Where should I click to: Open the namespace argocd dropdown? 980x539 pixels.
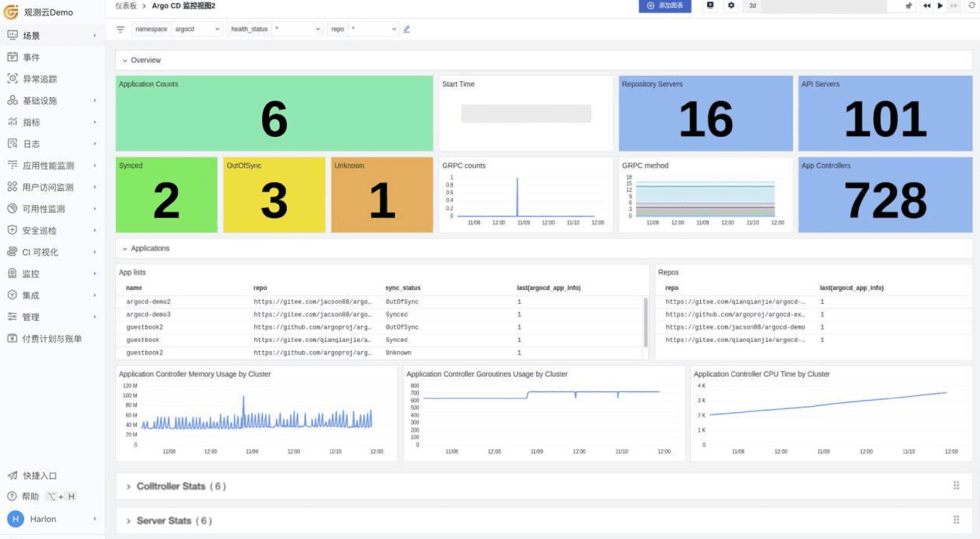197,29
